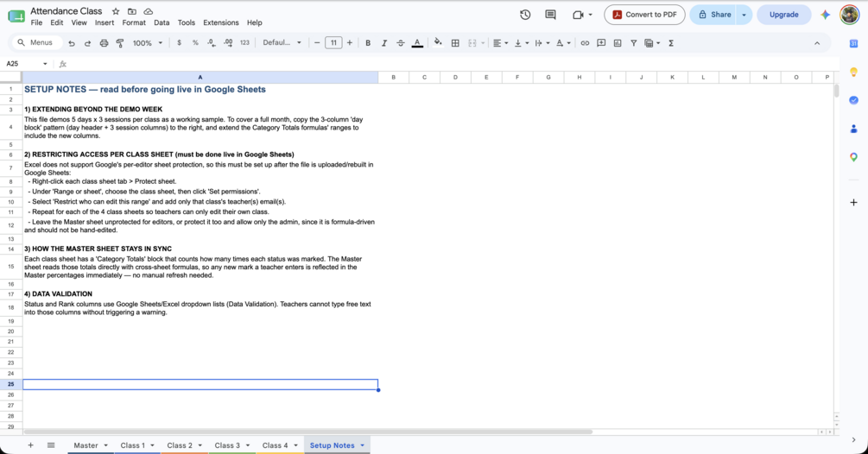Screen dimensions: 868x454
Task: Open Google Calendar side panel
Action: (x=853, y=44)
